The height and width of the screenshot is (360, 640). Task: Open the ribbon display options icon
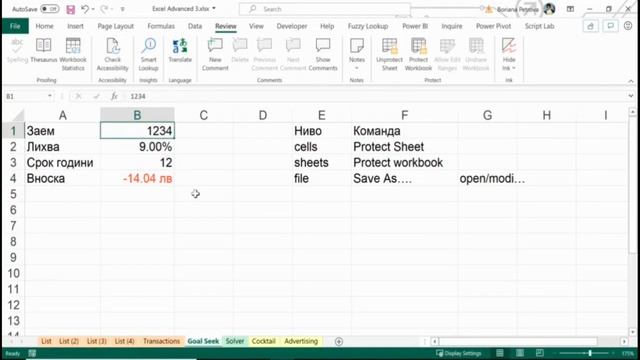[x=570, y=9]
